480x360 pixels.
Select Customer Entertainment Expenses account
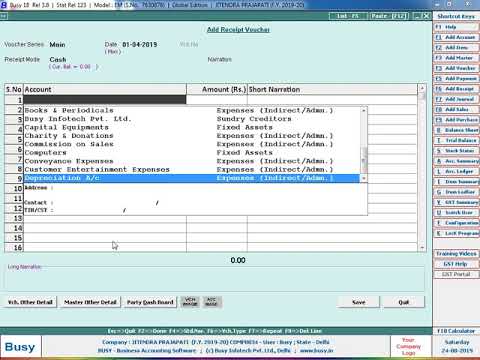tap(192, 170)
